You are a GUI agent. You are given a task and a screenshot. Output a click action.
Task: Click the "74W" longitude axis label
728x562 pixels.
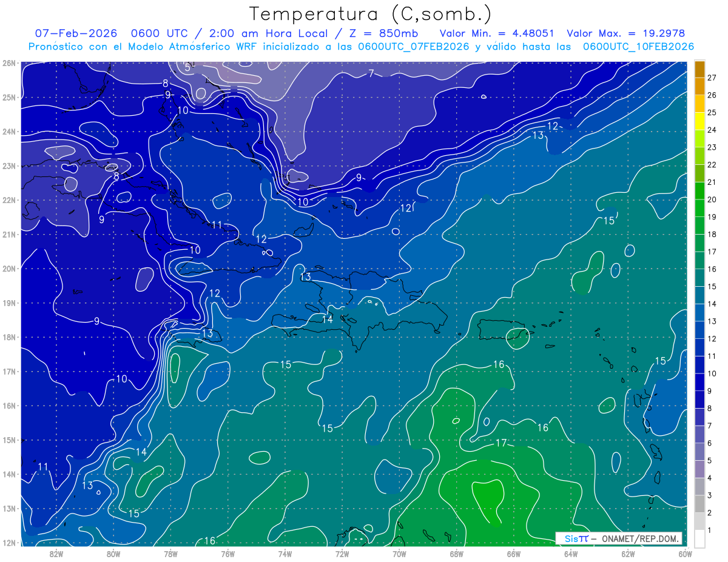point(285,554)
